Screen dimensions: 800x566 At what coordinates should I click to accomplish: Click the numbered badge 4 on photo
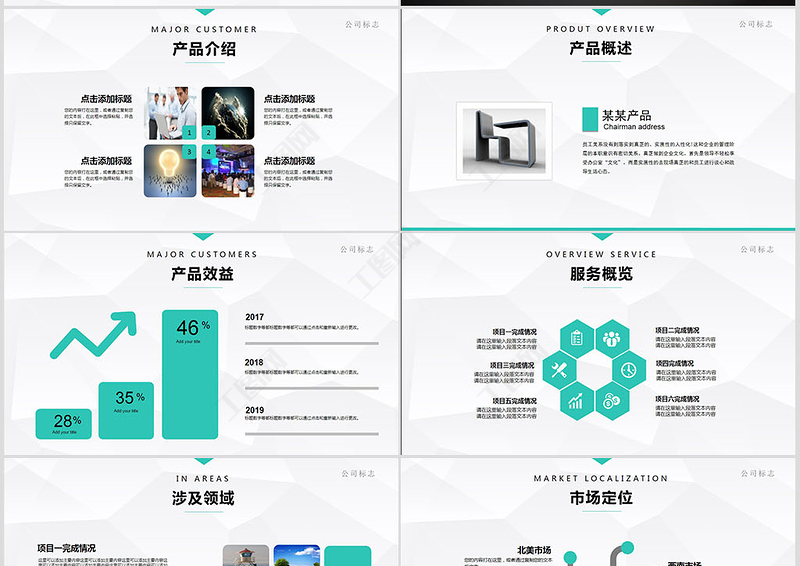[x=208, y=152]
